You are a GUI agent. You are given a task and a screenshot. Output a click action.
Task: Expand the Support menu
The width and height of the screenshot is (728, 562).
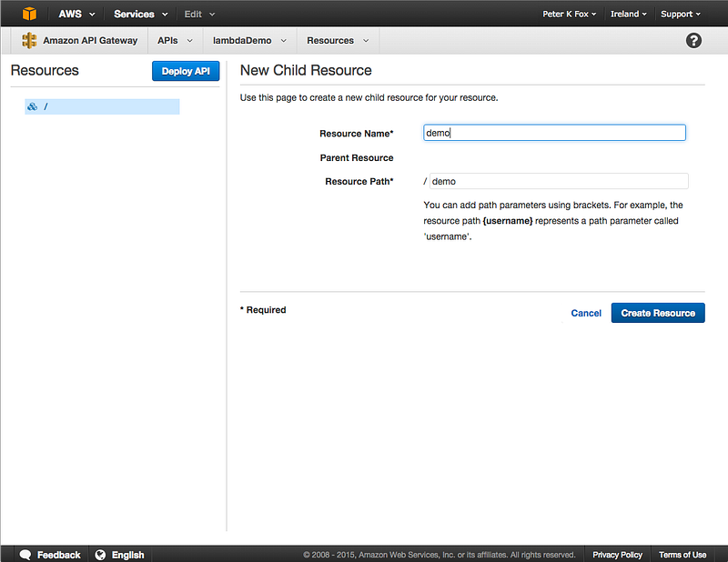click(680, 14)
